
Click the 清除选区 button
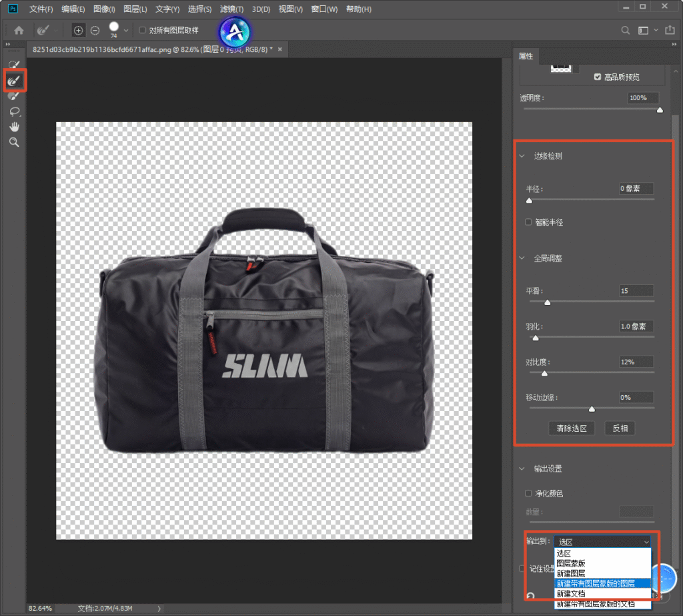pos(571,428)
